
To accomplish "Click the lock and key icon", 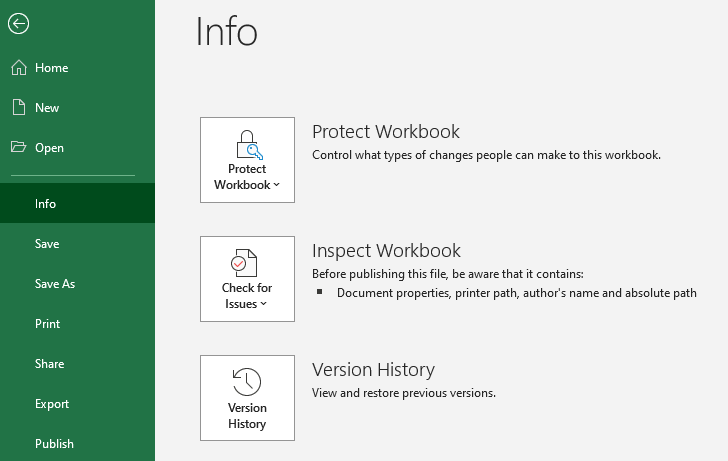I will pyautogui.click(x=249, y=145).
